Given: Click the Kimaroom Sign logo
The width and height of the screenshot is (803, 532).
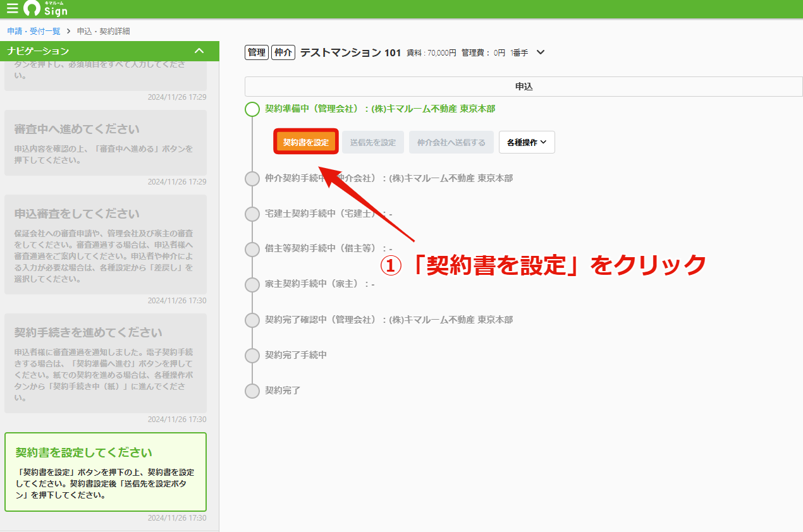Looking at the screenshot, I should coord(46,9).
